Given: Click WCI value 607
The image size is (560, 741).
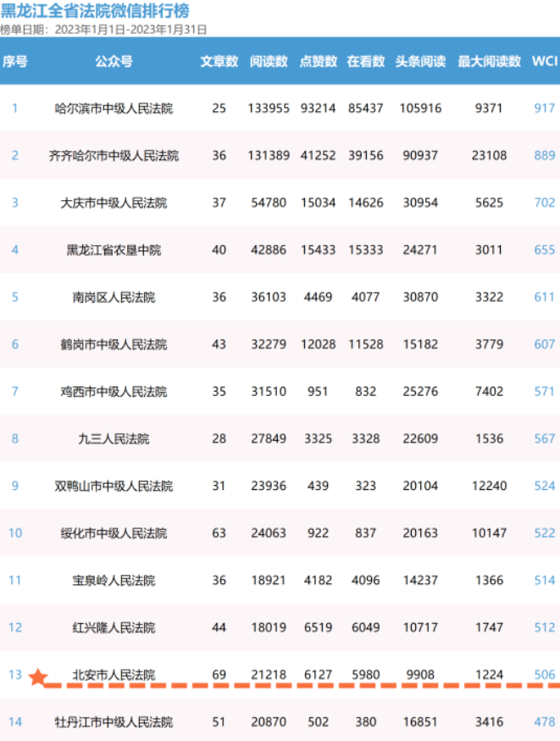Looking at the screenshot, I should pos(545,344).
